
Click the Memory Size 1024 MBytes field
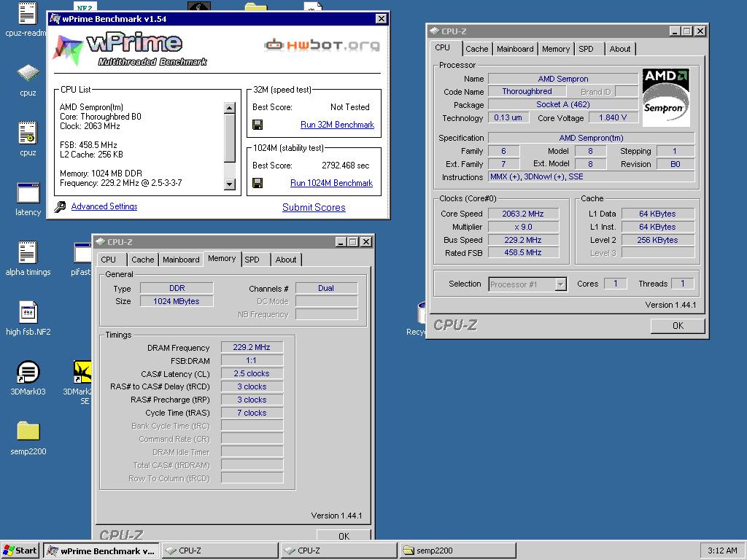177,301
